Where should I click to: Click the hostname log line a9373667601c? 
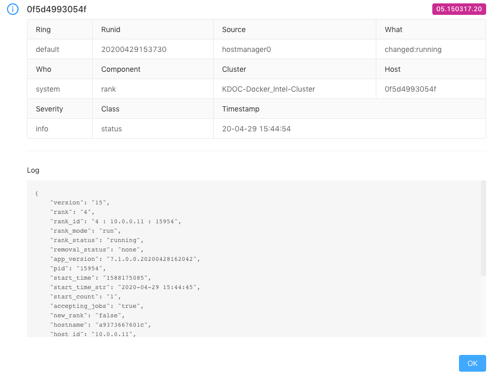tap(100, 325)
